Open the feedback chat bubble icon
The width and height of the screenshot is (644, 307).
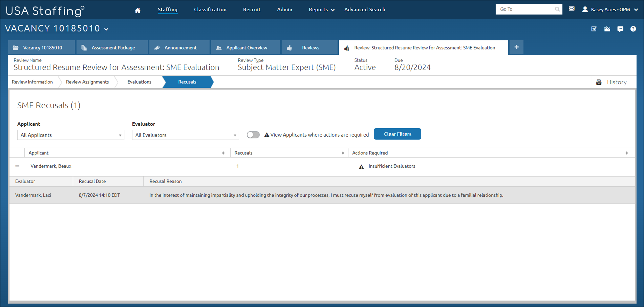pos(621,29)
